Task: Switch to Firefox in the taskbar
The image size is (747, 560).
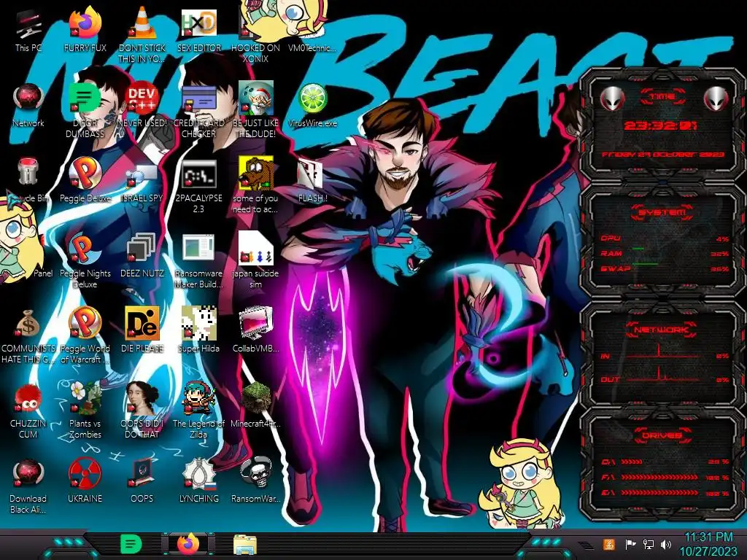Action: tap(188, 544)
